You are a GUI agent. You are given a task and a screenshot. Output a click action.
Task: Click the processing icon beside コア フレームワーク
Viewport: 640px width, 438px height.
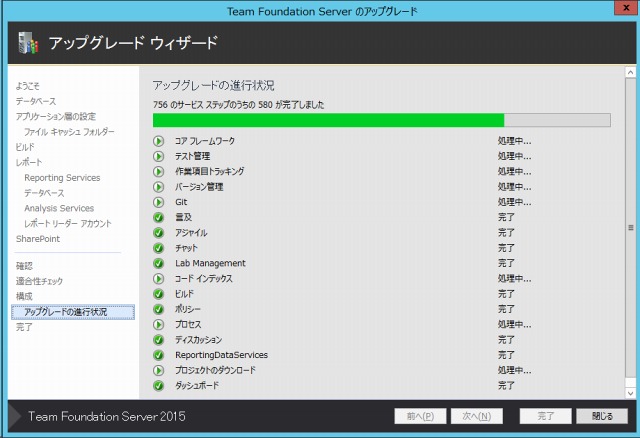pos(158,141)
